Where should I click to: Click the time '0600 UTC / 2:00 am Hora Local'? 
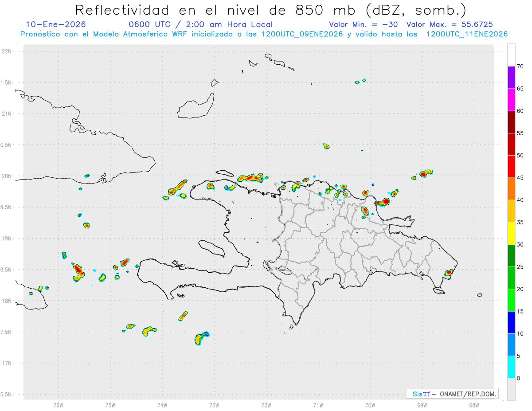point(200,24)
